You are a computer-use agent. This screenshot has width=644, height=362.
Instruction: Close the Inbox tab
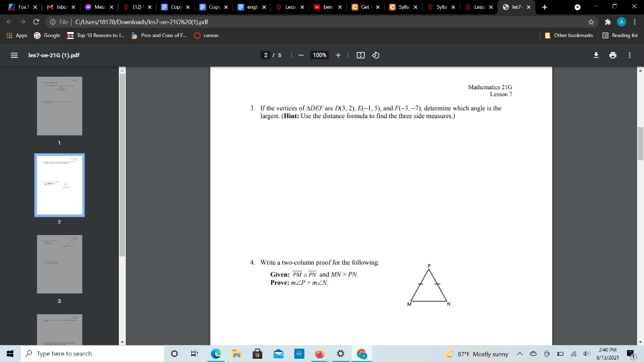click(74, 7)
